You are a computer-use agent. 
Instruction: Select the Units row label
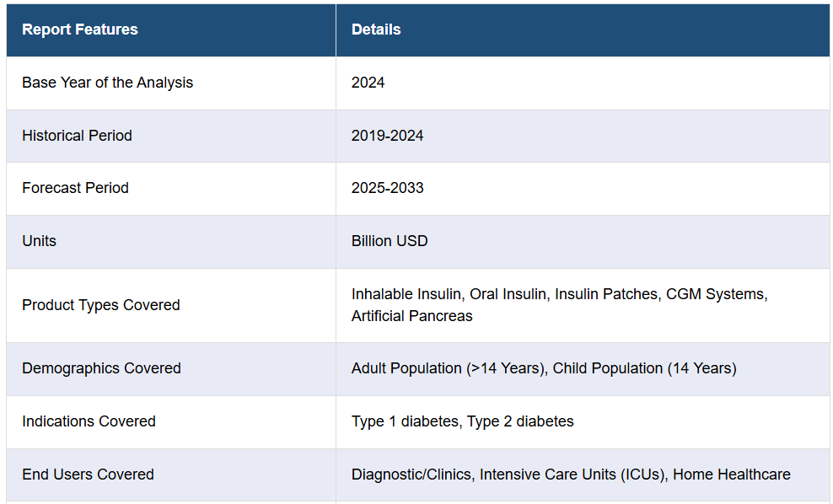click(39, 241)
